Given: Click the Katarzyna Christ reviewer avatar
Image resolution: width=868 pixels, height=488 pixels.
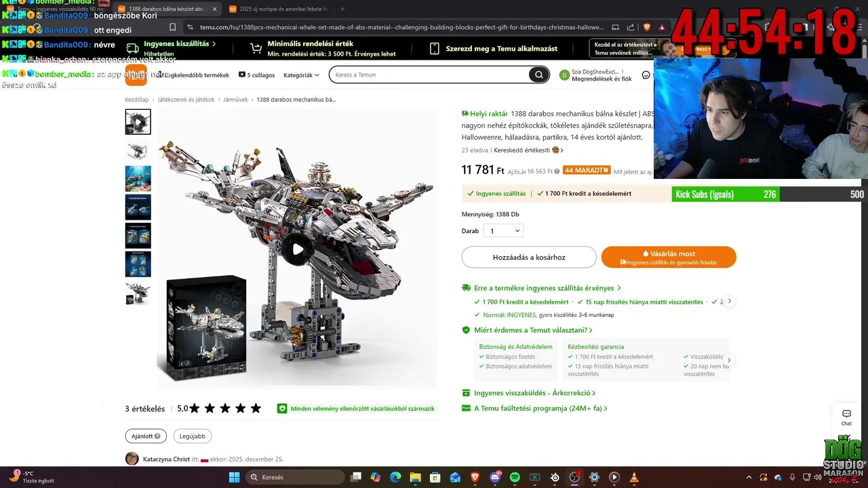Looking at the screenshot, I should tap(132, 459).
